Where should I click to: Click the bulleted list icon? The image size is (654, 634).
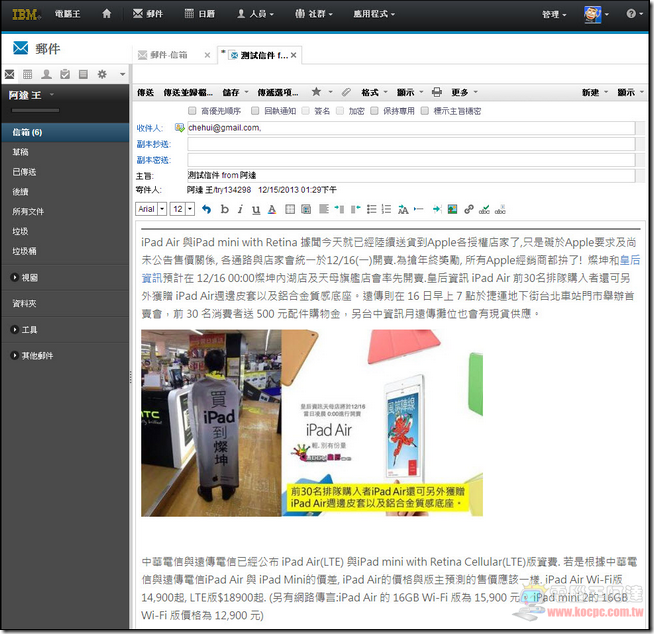point(372,209)
